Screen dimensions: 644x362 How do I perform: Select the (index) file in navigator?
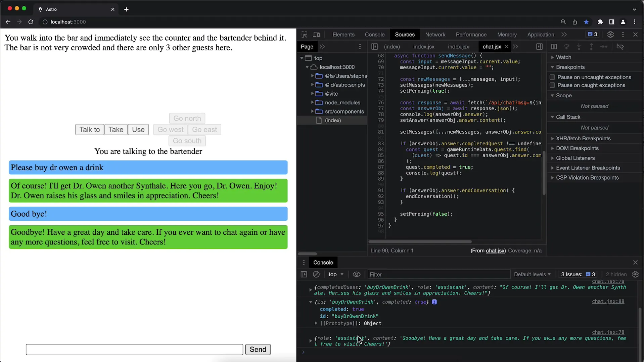tap(332, 120)
